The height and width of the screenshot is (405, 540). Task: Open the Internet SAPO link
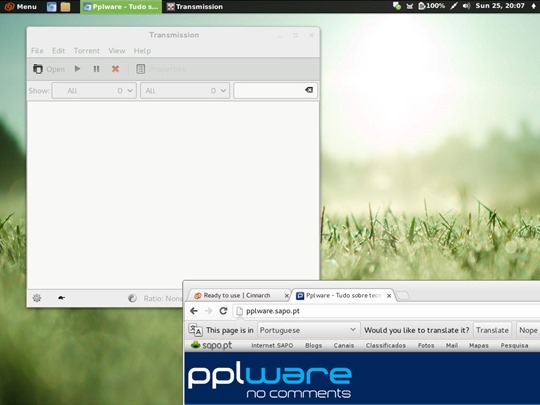click(272, 345)
